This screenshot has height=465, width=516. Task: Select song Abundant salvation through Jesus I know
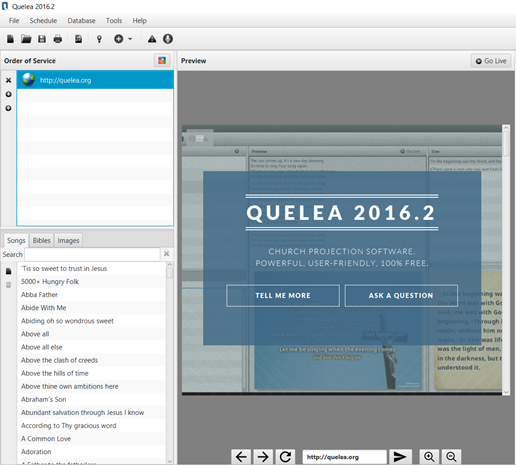pyautogui.click(x=92, y=412)
